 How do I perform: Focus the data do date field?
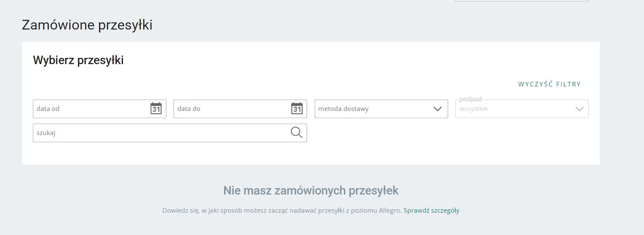tap(240, 109)
